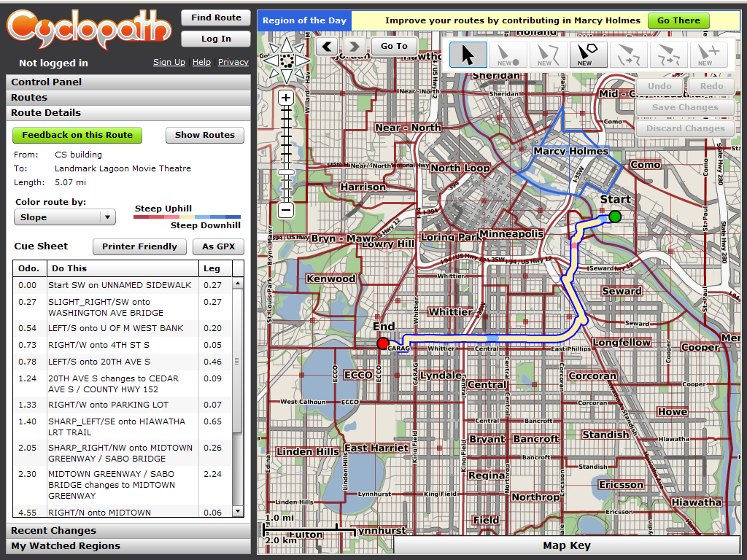Select cue row Start SW on UNNAMED SIDEWALK
747x560 pixels.
[x=123, y=285]
